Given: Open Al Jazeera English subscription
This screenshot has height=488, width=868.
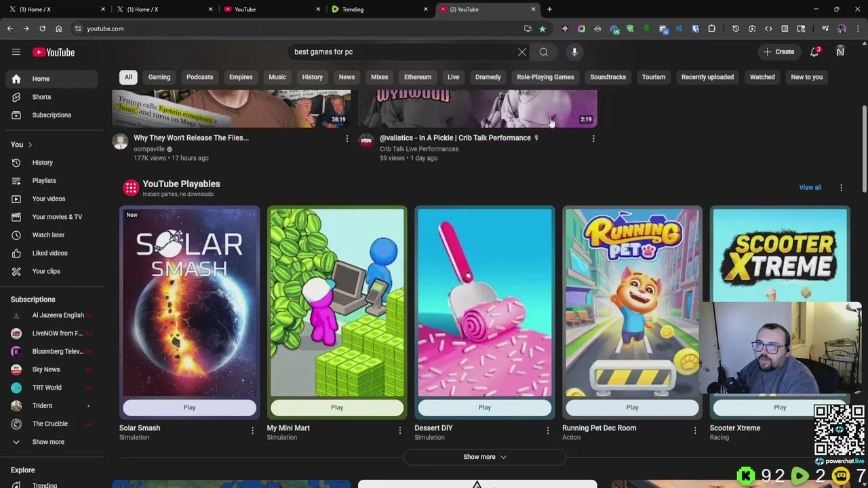Looking at the screenshot, I should tap(52, 315).
